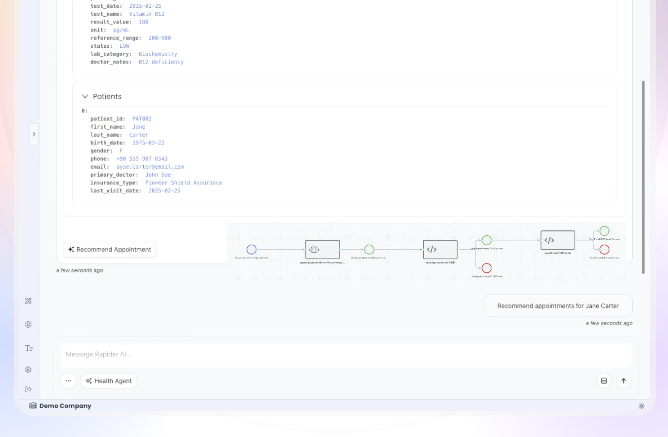Click the save icon beside send
668x437 pixels.
[x=604, y=381]
